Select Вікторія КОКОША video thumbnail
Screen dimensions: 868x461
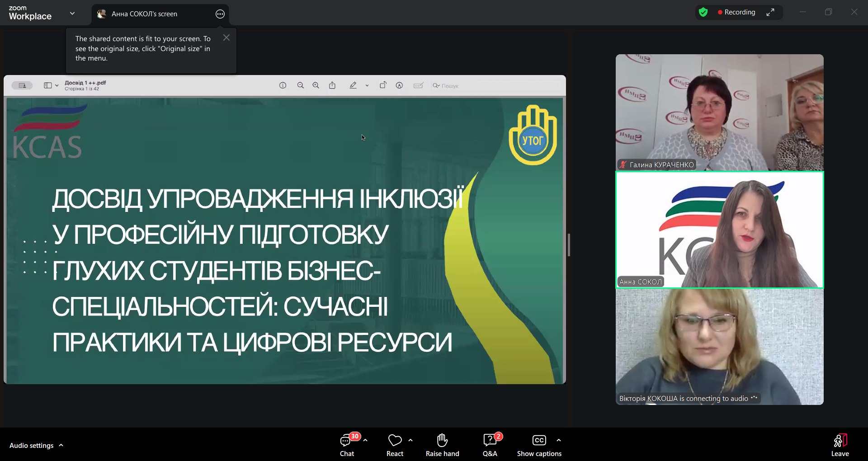(719, 347)
